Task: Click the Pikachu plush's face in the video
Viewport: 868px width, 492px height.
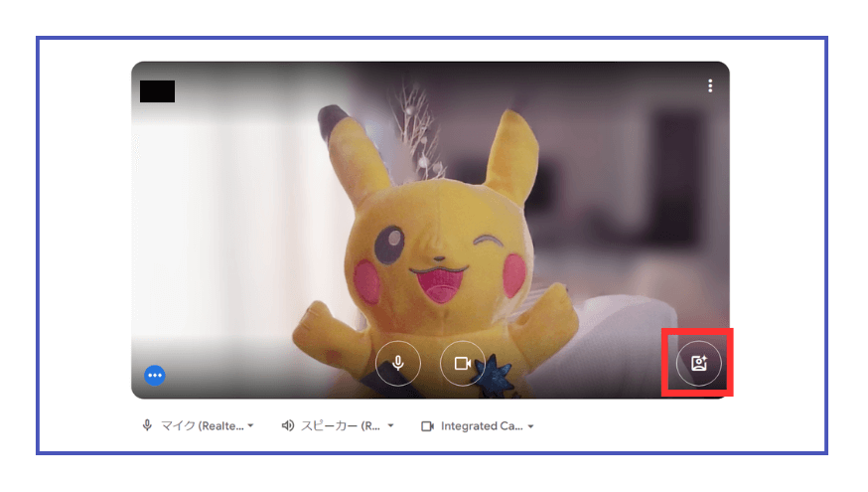Action: (x=435, y=258)
